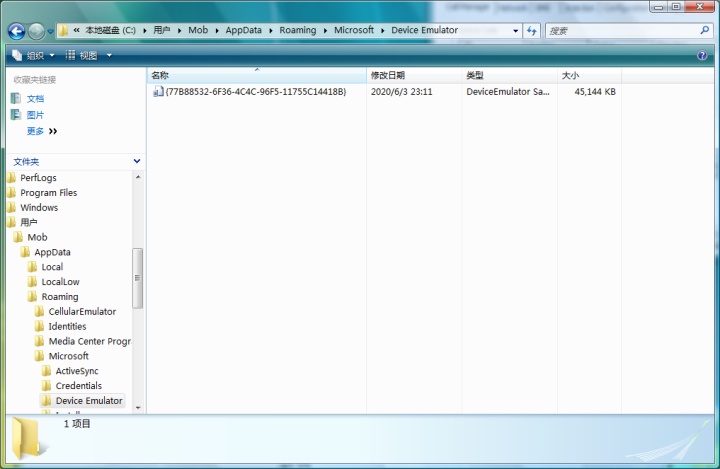Sort by 类型 column header

pos(509,75)
